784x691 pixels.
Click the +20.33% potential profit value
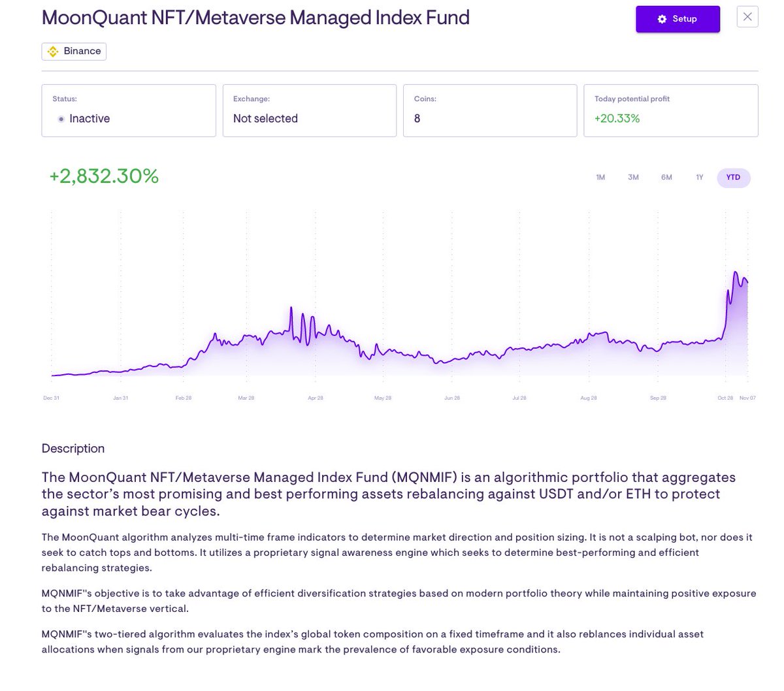(617, 119)
